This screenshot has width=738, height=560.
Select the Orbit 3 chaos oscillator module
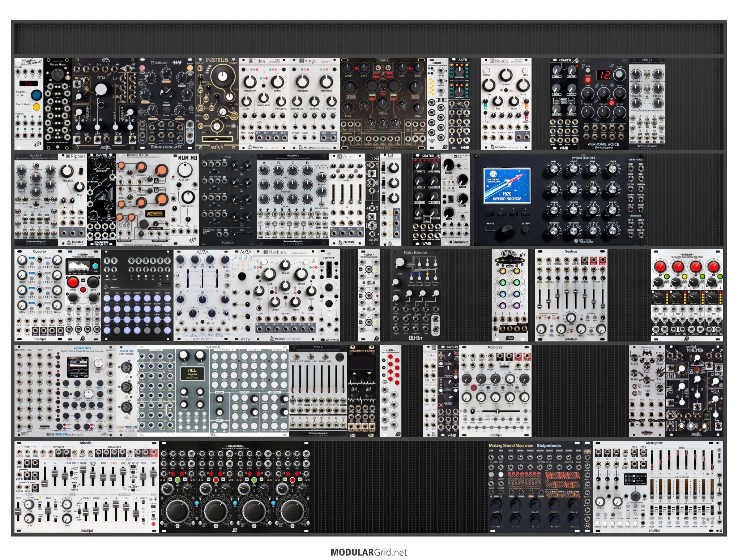647,104
